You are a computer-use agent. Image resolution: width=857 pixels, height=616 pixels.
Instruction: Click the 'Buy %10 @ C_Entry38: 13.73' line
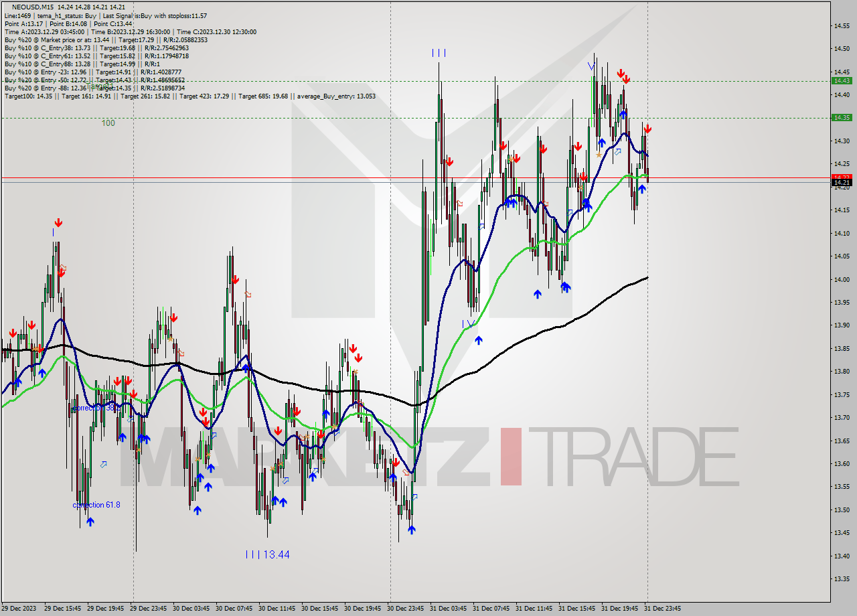click(96, 48)
